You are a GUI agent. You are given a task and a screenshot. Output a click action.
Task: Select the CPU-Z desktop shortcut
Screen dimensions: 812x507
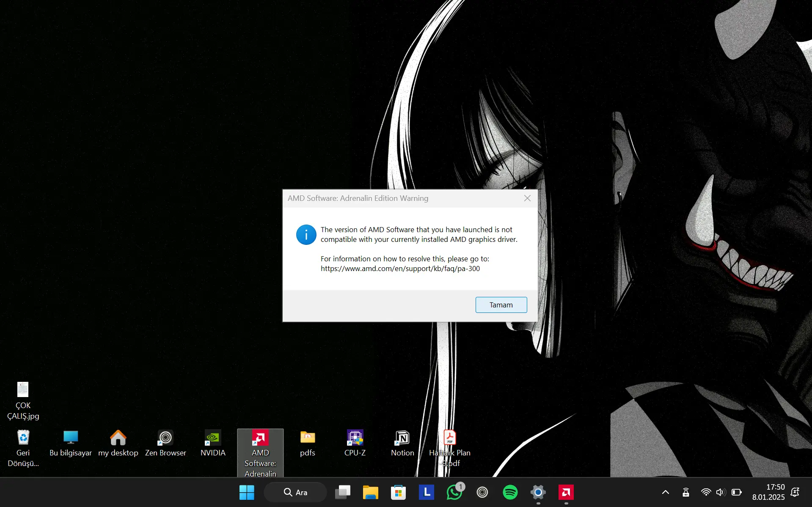point(355,443)
